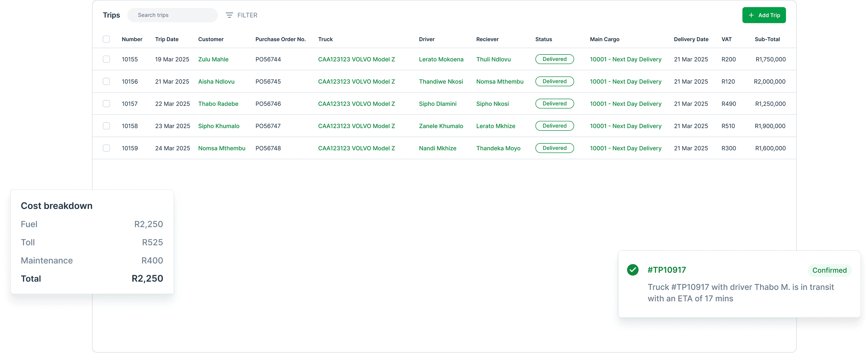
Task: Open receiver Thandeka Moyo link
Action: pyautogui.click(x=498, y=148)
